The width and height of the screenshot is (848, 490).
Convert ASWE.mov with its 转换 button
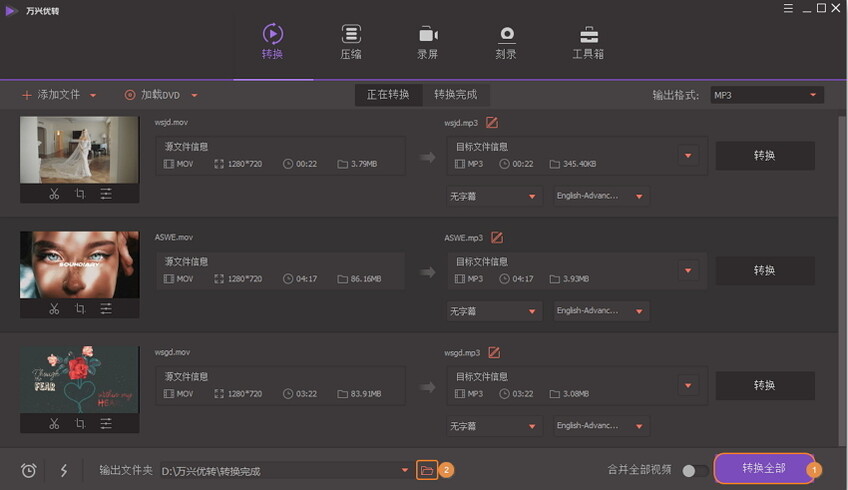[765, 270]
